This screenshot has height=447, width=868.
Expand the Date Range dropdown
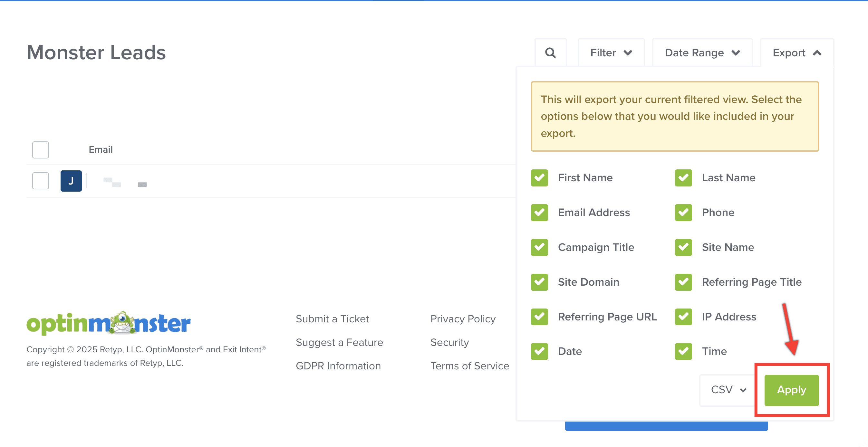point(702,52)
